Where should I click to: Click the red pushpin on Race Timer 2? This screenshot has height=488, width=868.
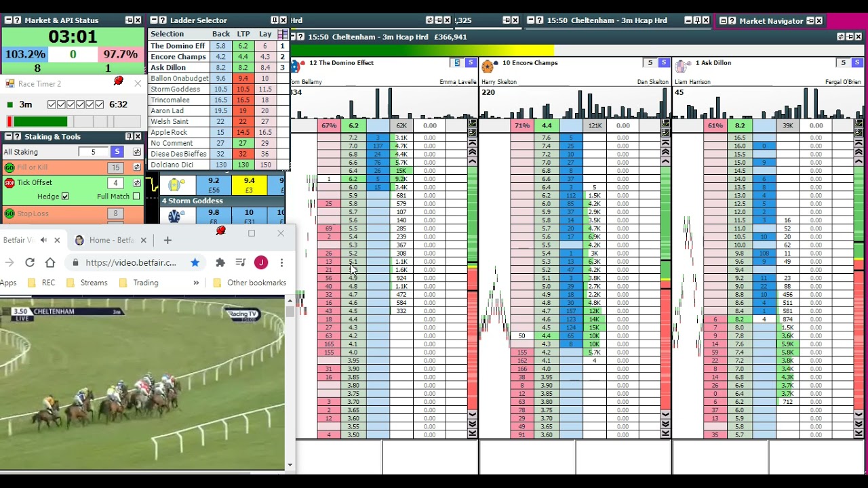pos(119,81)
